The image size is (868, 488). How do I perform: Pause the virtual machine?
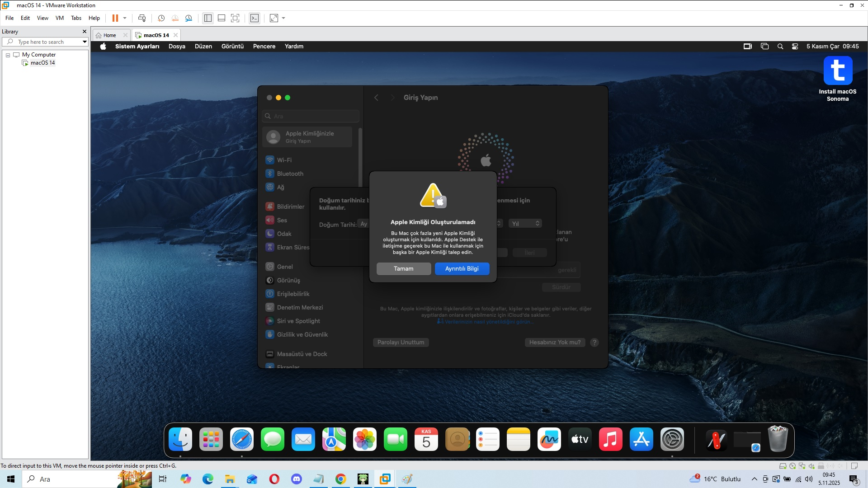tap(115, 18)
